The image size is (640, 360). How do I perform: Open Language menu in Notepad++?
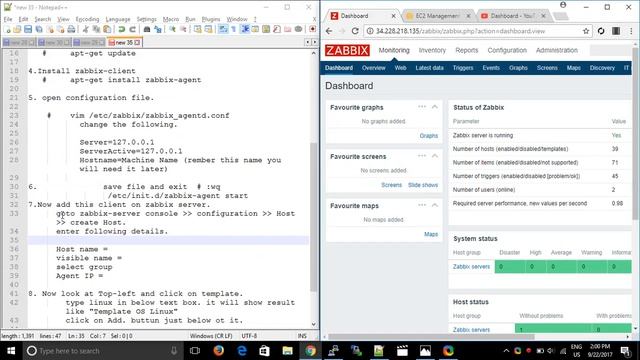(x=118, y=19)
